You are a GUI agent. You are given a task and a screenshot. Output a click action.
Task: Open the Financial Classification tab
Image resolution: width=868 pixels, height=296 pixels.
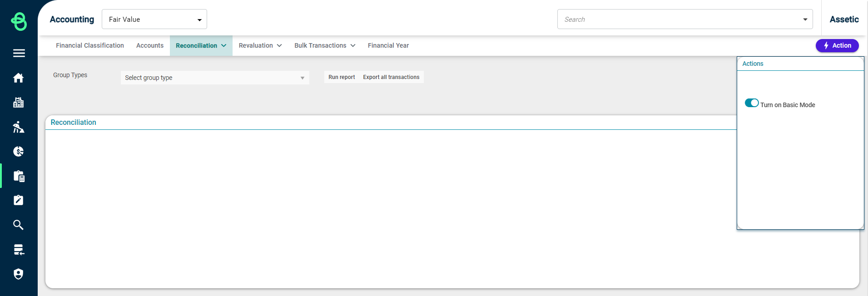90,45
